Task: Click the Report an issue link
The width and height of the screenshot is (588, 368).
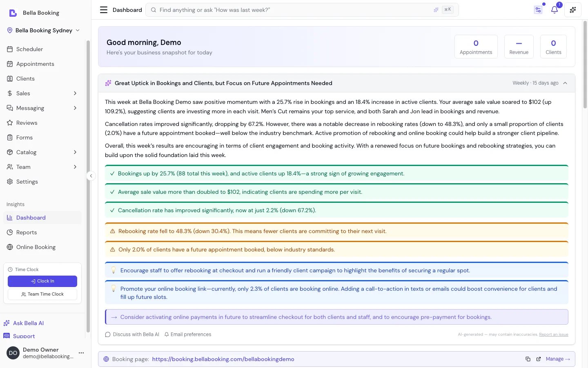Action: point(554,334)
